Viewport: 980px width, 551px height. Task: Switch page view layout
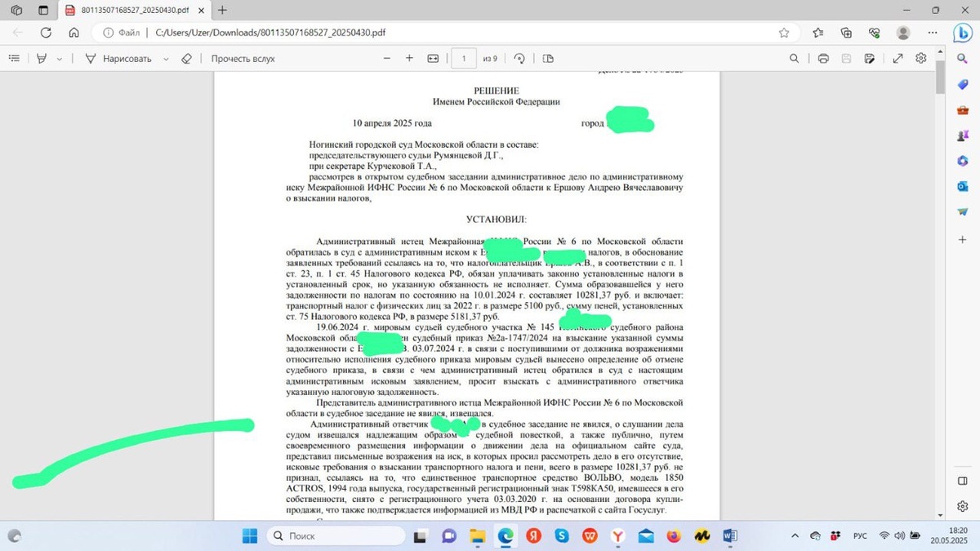click(x=547, y=59)
